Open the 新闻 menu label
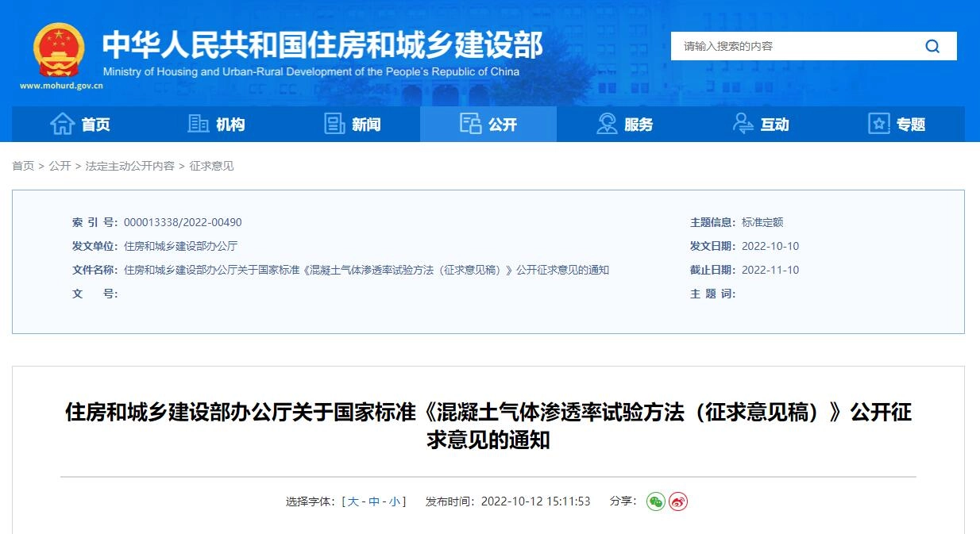The width and height of the screenshot is (980, 534). 366,125
